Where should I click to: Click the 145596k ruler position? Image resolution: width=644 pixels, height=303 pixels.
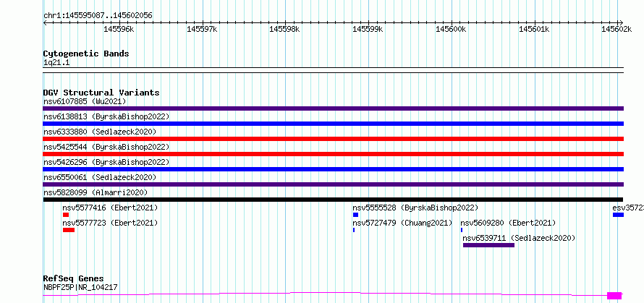point(119,29)
